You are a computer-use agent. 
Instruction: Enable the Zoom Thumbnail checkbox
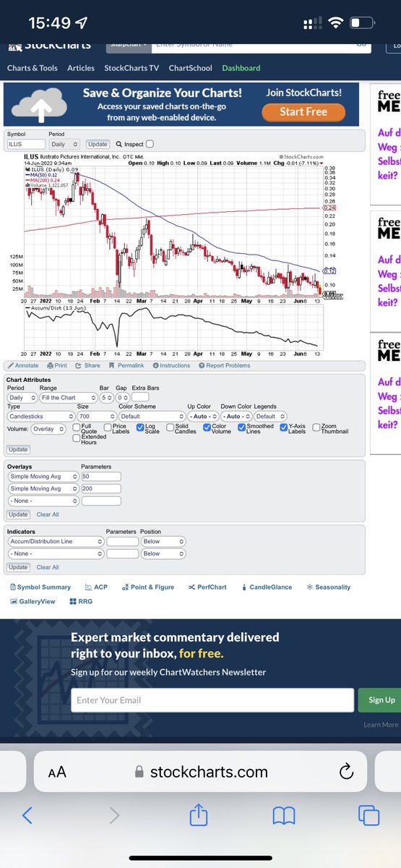316,427
